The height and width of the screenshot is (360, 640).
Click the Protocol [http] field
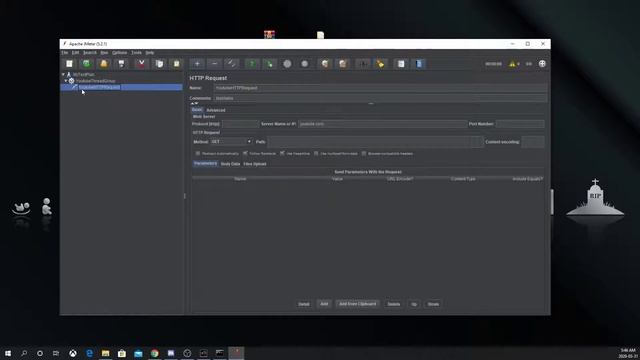[x=240, y=124]
